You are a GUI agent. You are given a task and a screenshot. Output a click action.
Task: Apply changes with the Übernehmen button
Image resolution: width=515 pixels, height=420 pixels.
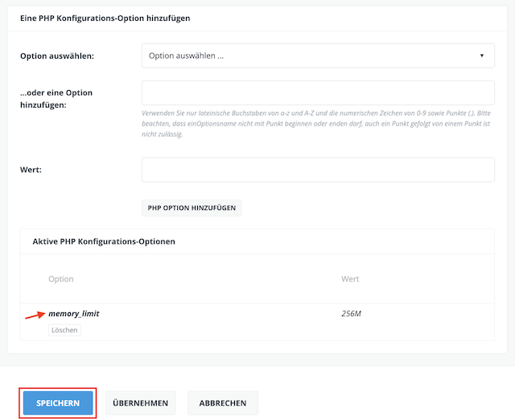[141, 403]
